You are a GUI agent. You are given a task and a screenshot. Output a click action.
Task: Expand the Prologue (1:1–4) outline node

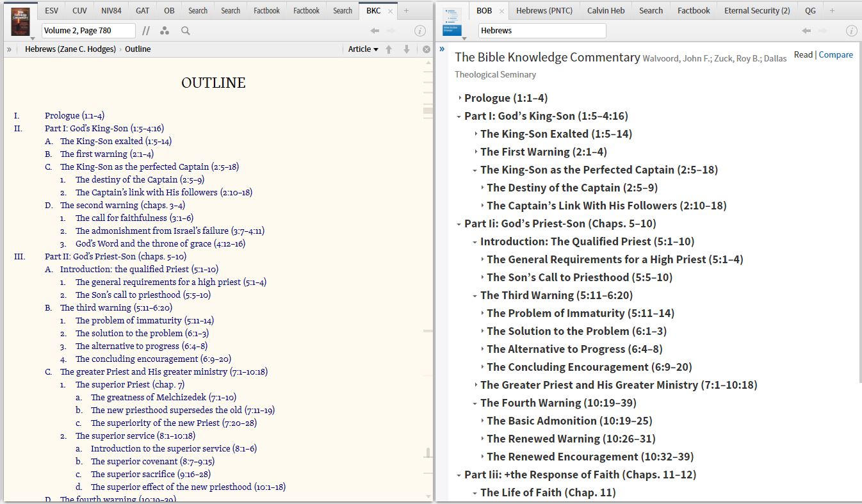[x=460, y=98]
